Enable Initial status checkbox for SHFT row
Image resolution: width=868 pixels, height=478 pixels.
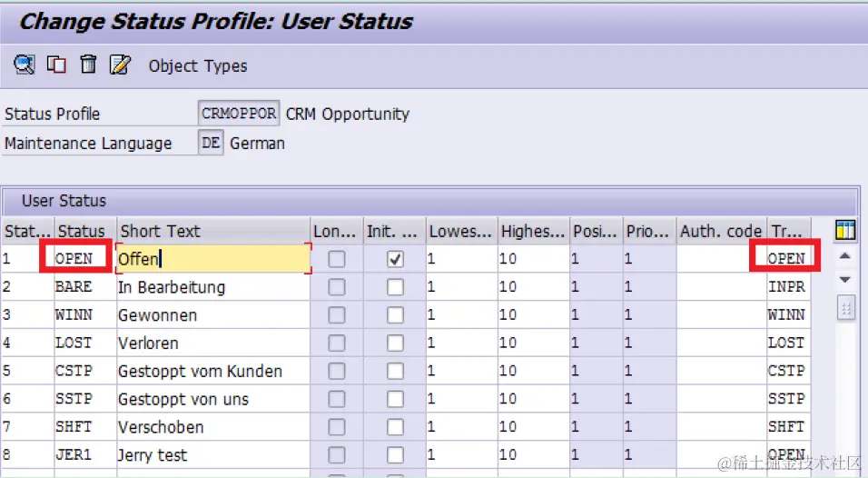[395, 426]
